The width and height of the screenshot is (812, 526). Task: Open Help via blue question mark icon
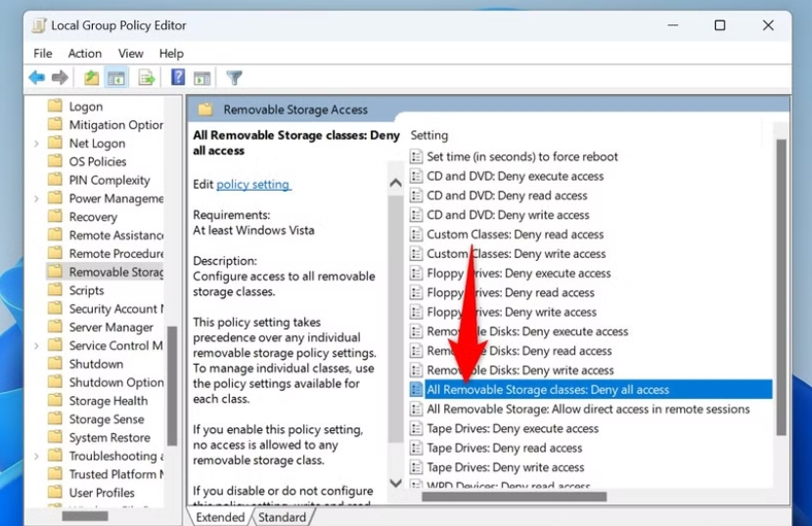click(178, 77)
